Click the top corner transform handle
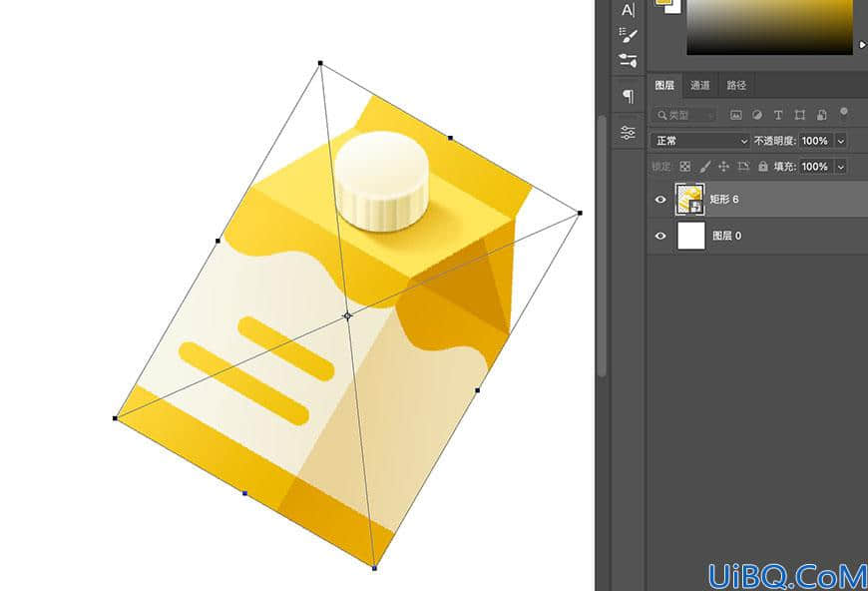The image size is (868, 591). coord(320,63)
